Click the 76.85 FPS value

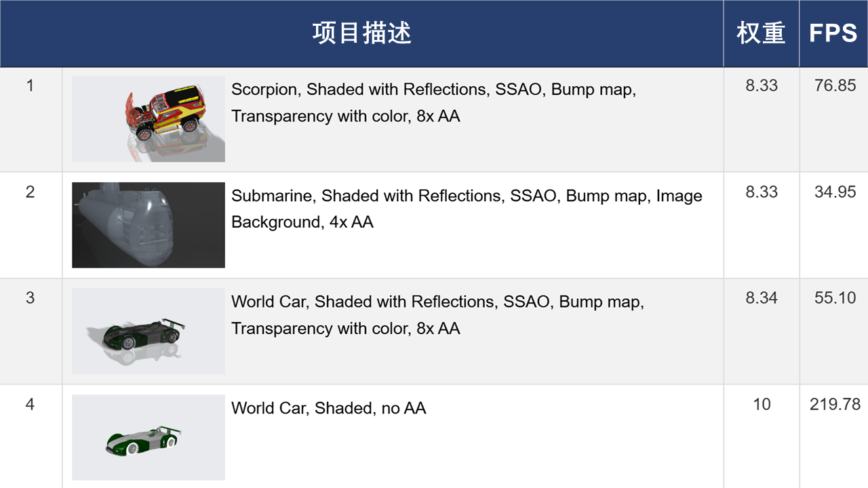(835, 85)
